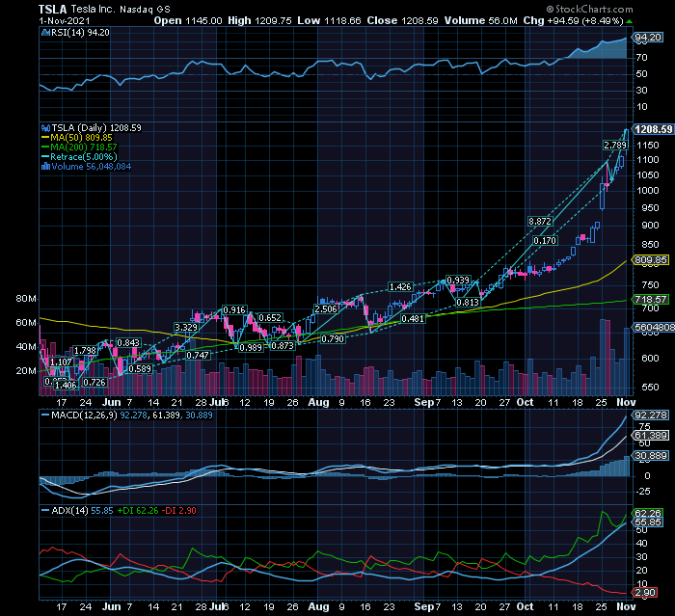This screenshot has width=675, height=616.
Task: Click the Retrace(5.00%) legend entry
Action: (79, 157)
